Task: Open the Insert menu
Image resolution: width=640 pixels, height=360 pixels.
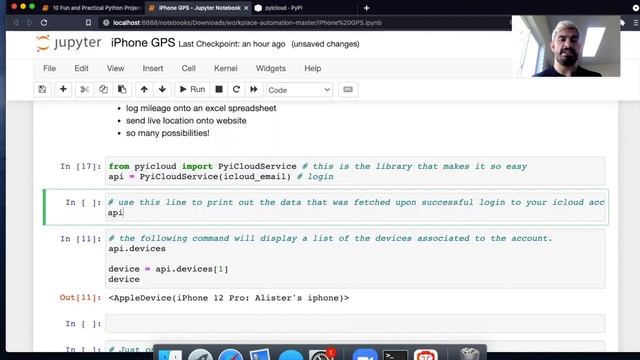Action: (153, 68)
